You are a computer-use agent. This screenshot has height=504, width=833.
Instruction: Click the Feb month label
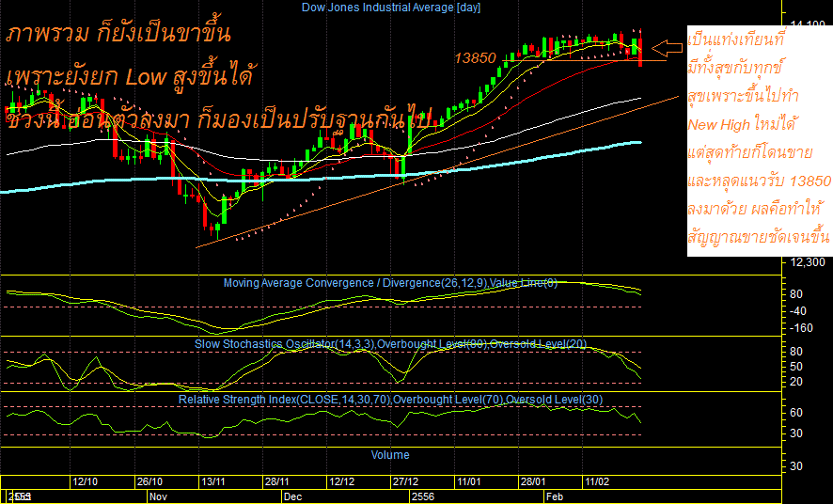(x=555, y=497)
